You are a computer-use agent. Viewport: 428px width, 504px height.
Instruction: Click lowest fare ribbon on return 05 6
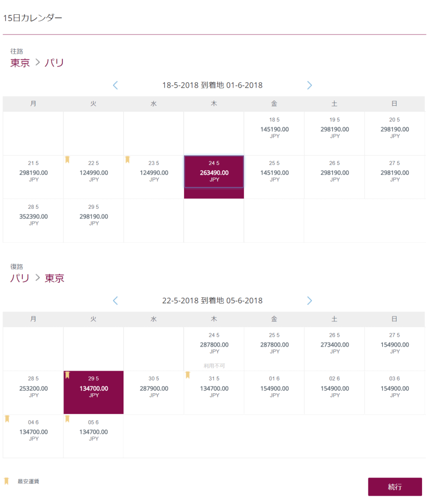[67, 418]
